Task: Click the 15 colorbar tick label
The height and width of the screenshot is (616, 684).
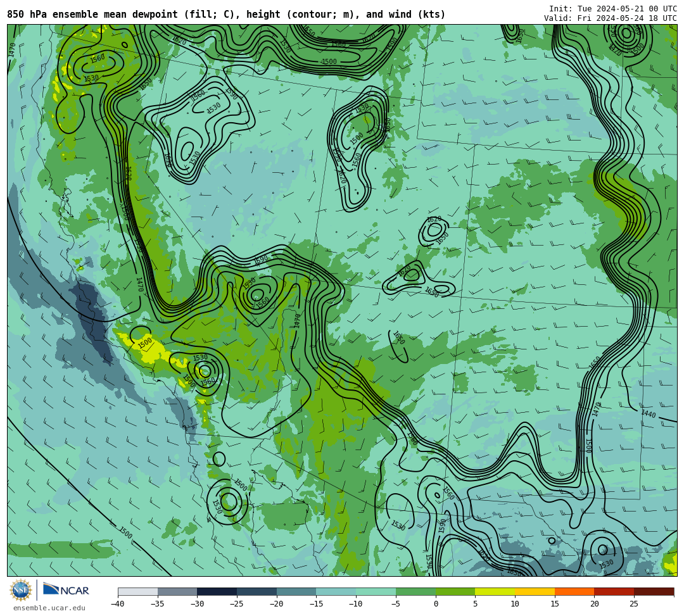Action: (554, 604)
